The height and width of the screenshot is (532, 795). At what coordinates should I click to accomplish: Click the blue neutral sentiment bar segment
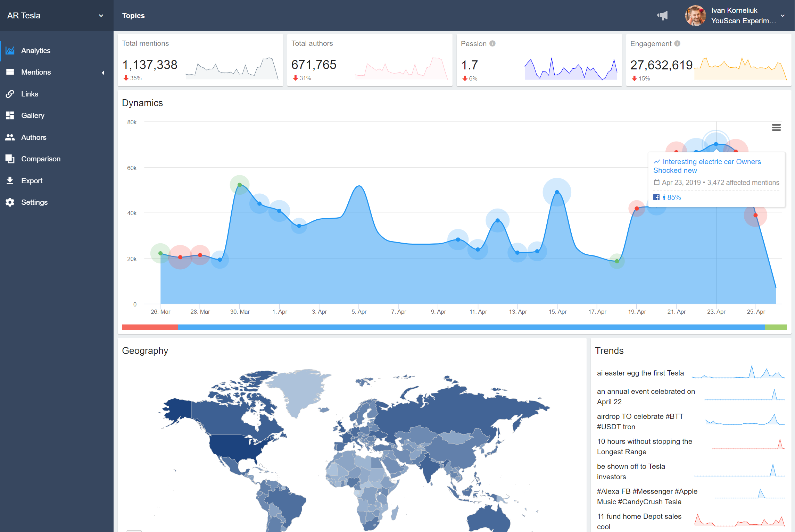pos(471,327)
